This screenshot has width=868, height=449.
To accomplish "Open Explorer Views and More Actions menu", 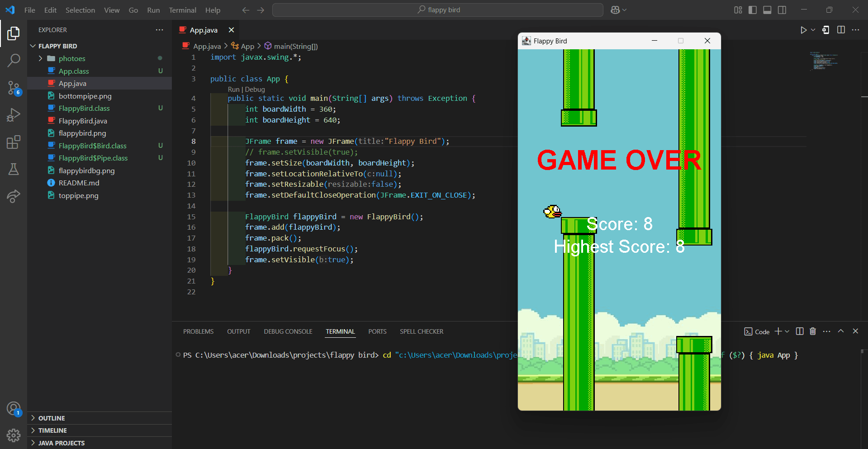I will [x=159, y=30].
